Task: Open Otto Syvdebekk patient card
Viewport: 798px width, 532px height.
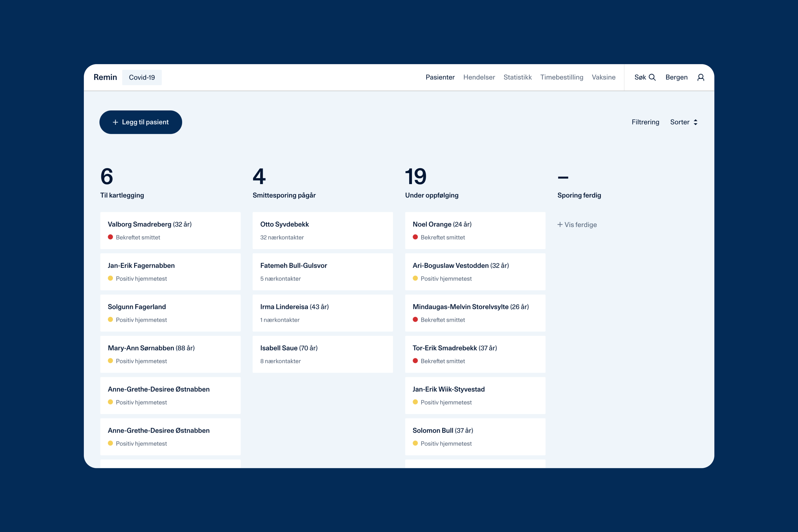Action: [x=322, y=230]
